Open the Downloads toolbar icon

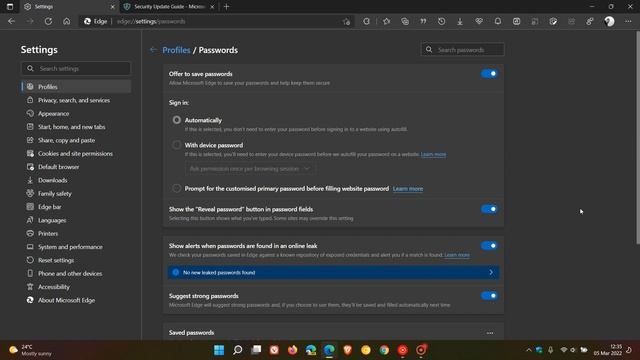click(x=460, y=21)
